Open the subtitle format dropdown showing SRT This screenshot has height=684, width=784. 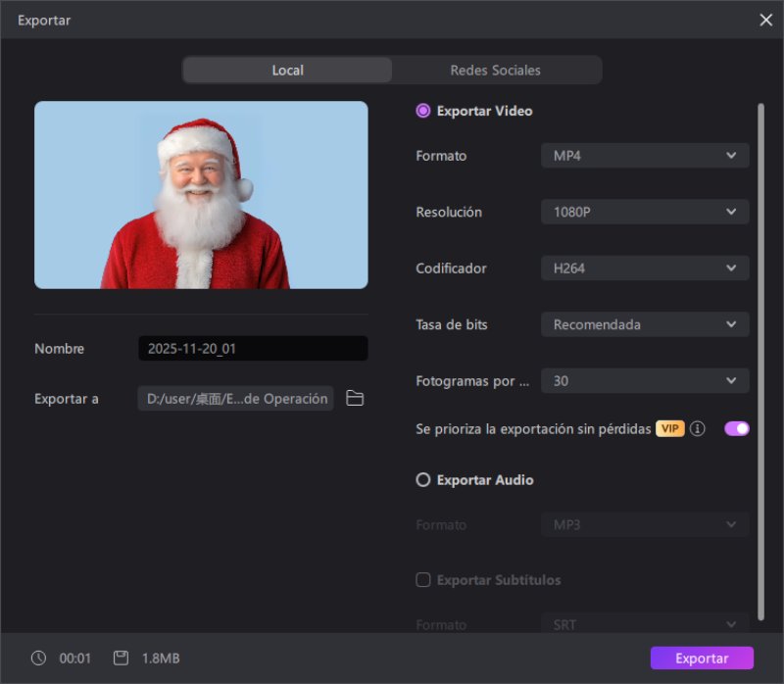pyautogui.click(x=644, y=624)
